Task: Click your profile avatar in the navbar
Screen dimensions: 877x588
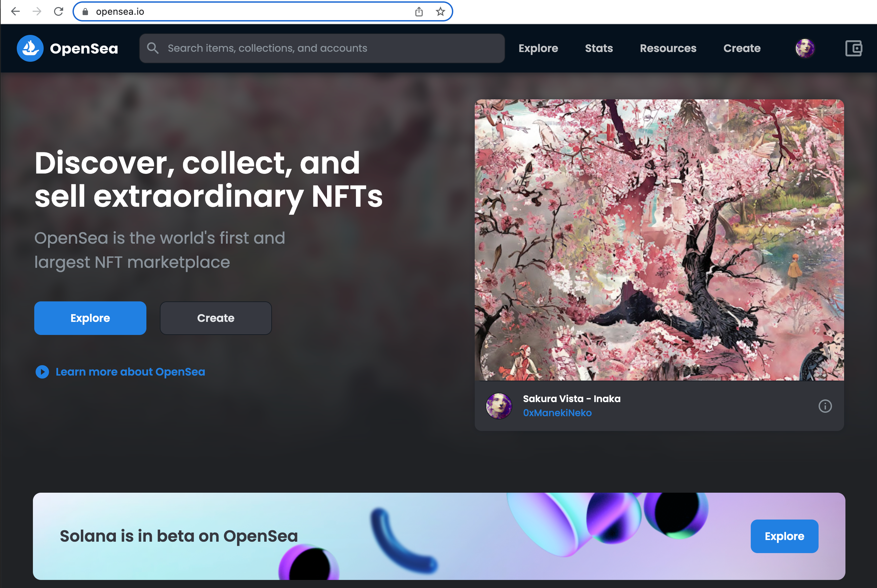Action: pyautogui.click(x=804, y=48)
